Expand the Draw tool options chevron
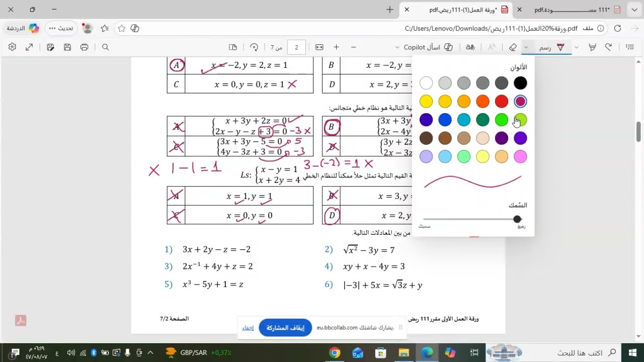This screenshot has height=362, width=644. tap(526, 47)
